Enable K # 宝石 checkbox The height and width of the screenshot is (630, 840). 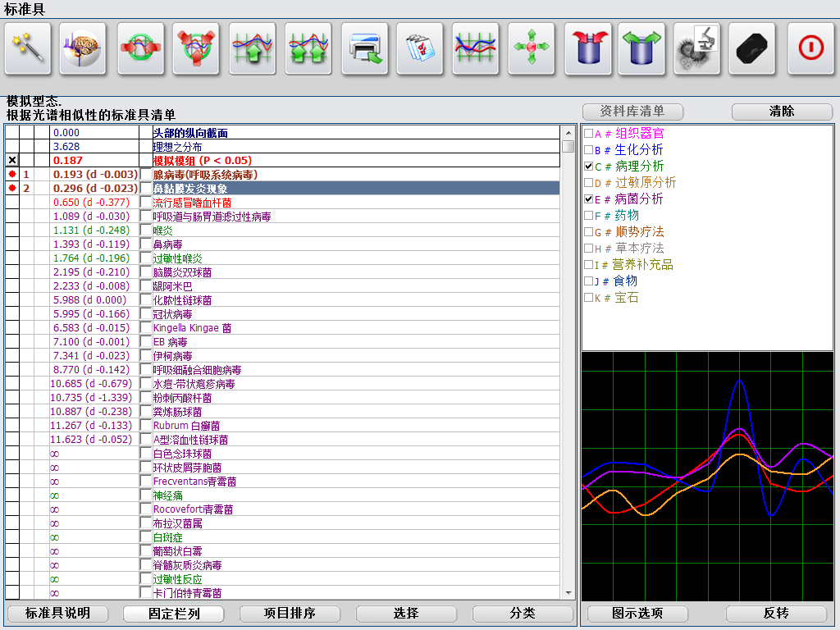pyautogui.click(x=589, y=297)
